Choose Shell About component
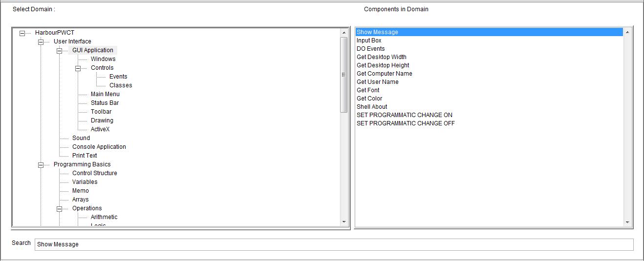Viewport: 644px width, 261px height. coord(489,107)
